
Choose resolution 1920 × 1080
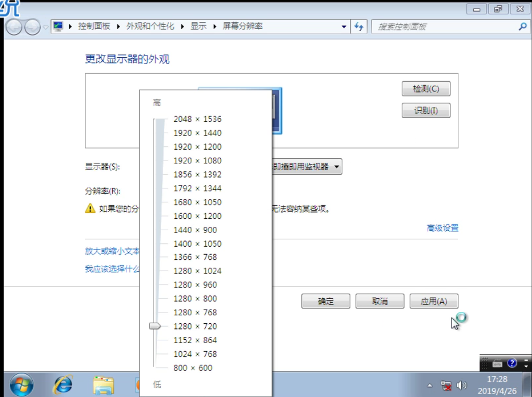(x=197, y=161)
